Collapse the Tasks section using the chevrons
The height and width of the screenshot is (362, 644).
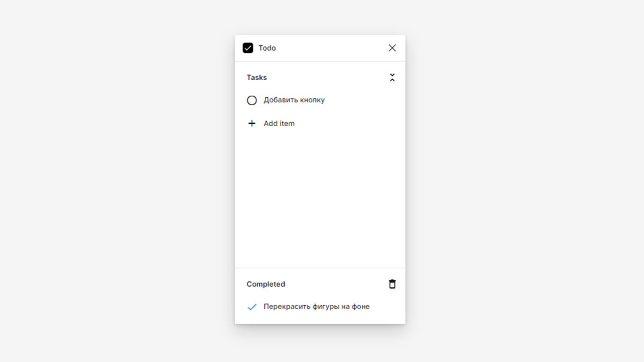pyautogui.click(x=392, y=77)
